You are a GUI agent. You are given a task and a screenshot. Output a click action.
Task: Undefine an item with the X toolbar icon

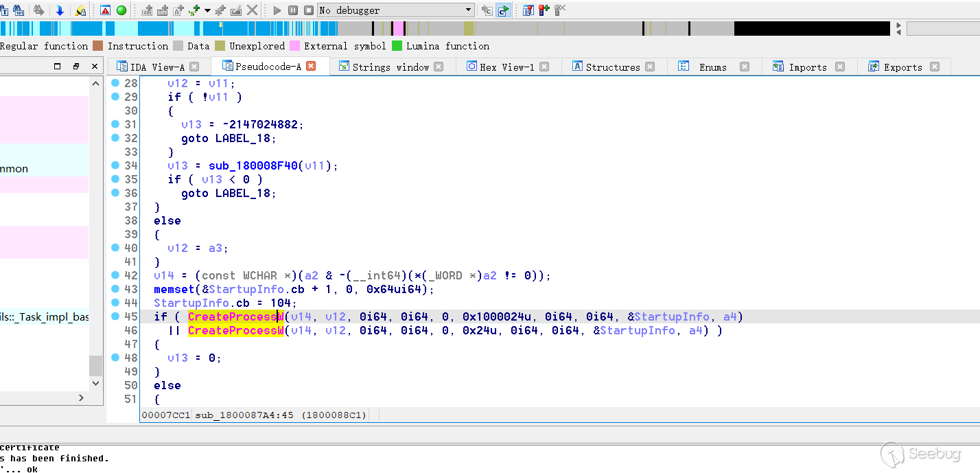pos(252,10)
